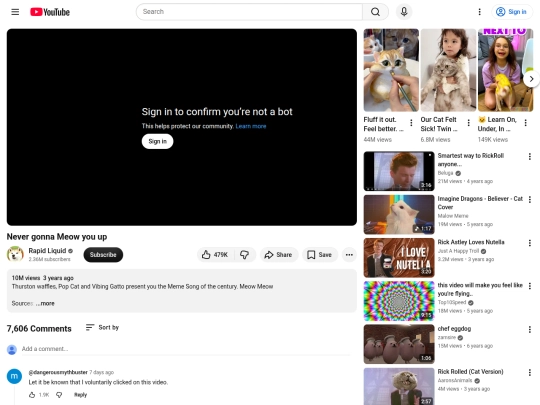Click video title 'Never gonna Meow you up'
The height and width of the screenshot is (405, 540).
pyautogui.click(x=57, y=237)
